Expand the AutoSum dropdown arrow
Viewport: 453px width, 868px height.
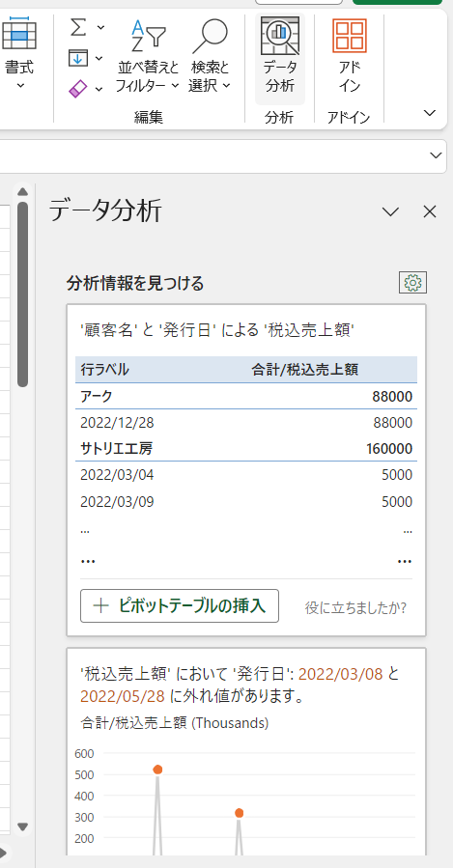pos(100,27)
